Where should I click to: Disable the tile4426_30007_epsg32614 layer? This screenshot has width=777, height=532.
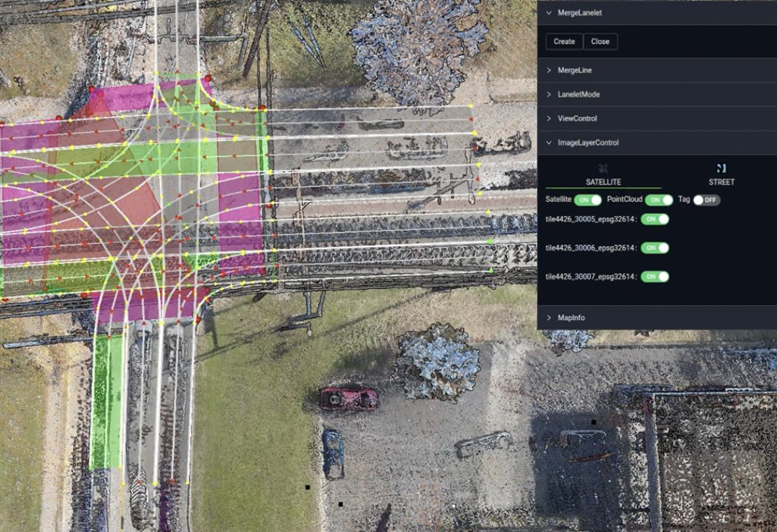click(x=655, y=276)
